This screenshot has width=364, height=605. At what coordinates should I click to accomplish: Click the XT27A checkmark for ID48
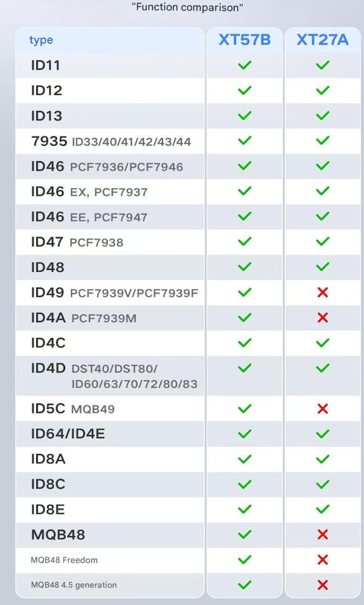pyautogui.click(x=322, y=267)
